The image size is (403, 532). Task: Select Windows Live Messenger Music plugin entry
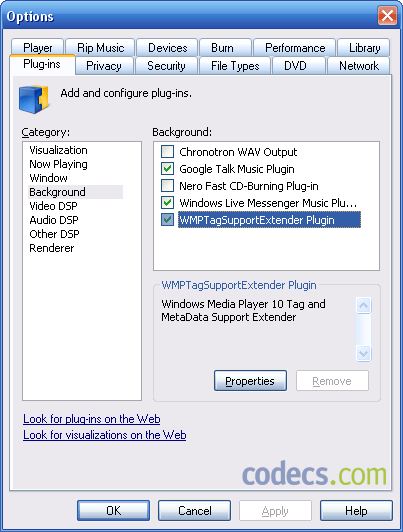268,203
